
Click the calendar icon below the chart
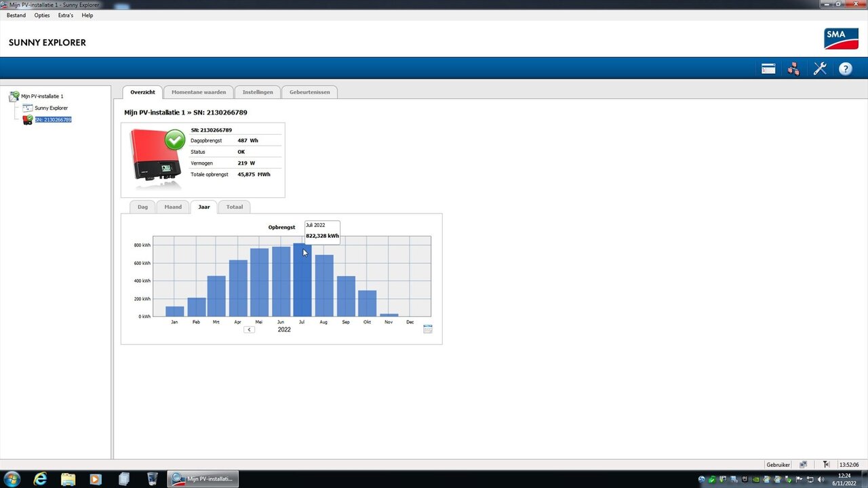[427, 329]
